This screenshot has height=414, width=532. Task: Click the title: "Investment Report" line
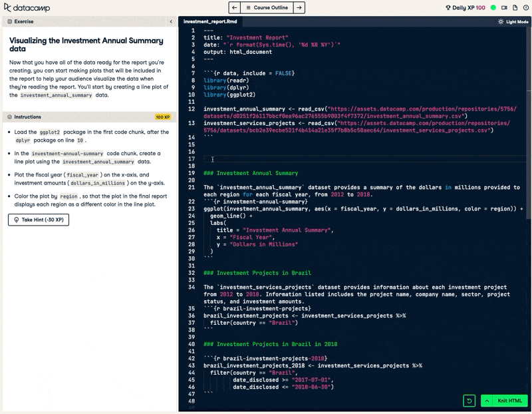click(245, 37)
